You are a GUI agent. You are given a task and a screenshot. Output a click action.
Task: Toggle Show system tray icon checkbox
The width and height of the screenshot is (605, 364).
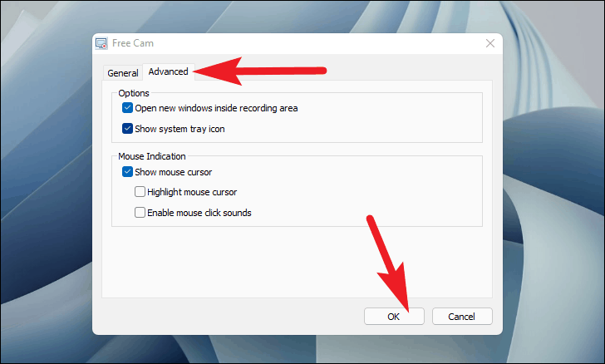(127, 129)
